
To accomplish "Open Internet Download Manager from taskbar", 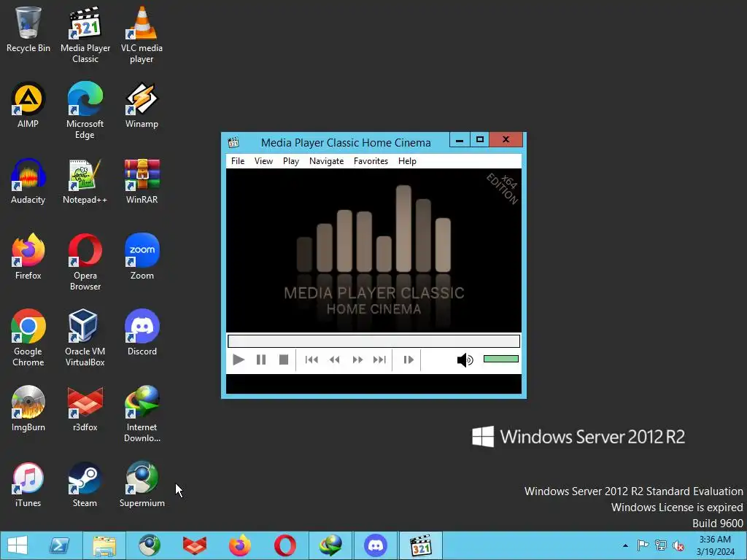I will click(330, 545).
